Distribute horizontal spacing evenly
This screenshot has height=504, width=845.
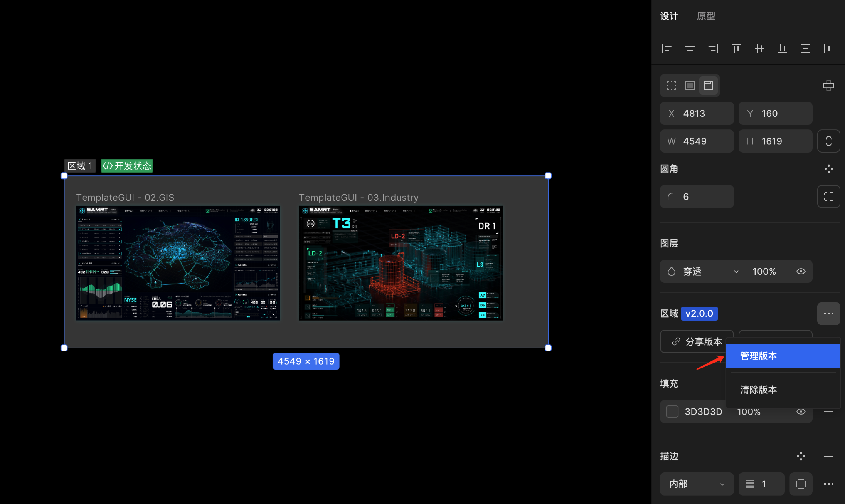(829, 49)
